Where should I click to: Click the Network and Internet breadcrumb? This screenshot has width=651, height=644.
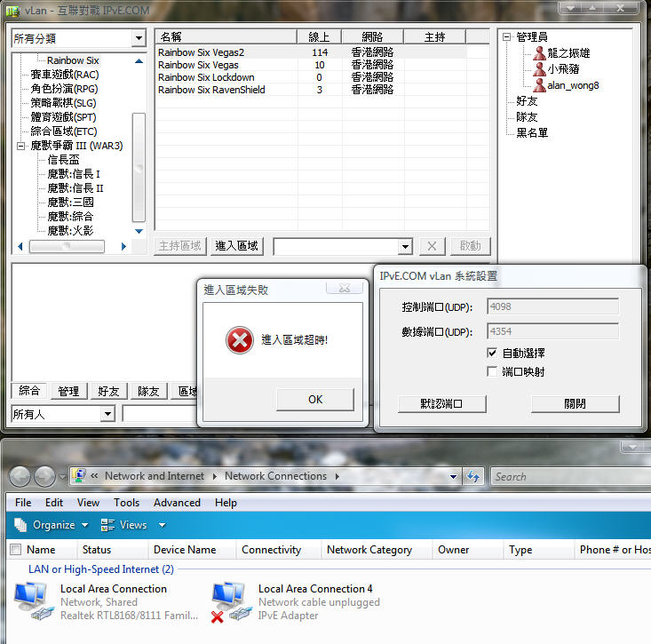point(154,476)
